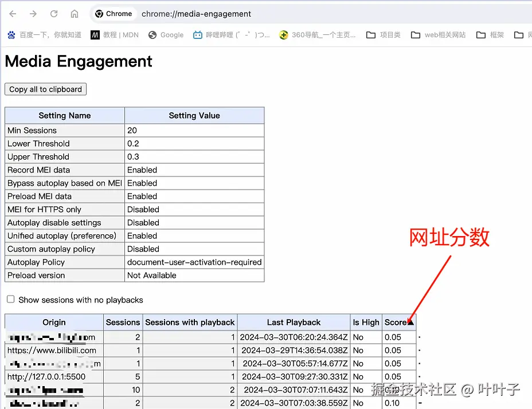The image size is (532, 409).
Task: Open the Google bookmark
Action: 166,35
